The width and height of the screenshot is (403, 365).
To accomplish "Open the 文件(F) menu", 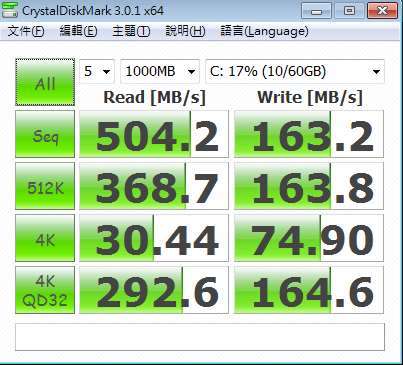I will (x=26, y=31).
